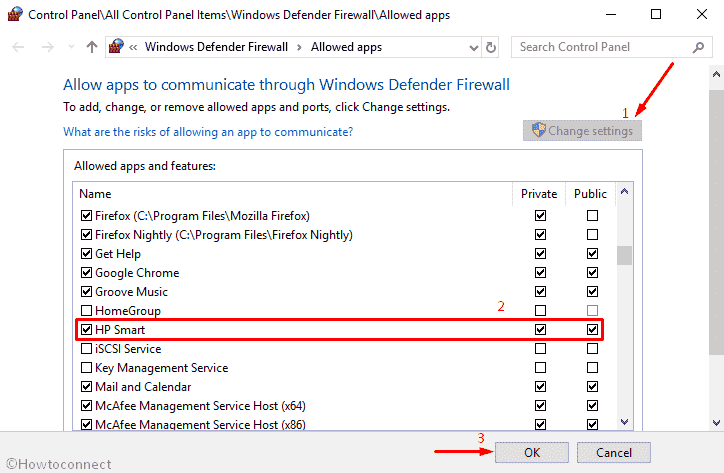Viewport: 724px width, 473px height.
Task: Click the Private column header
Action: (x=539, y=194)
